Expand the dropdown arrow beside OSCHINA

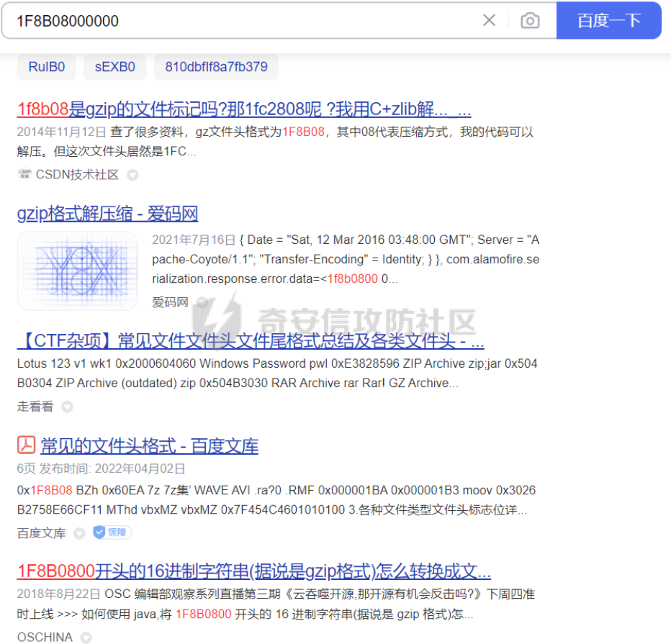click(86, 638)
